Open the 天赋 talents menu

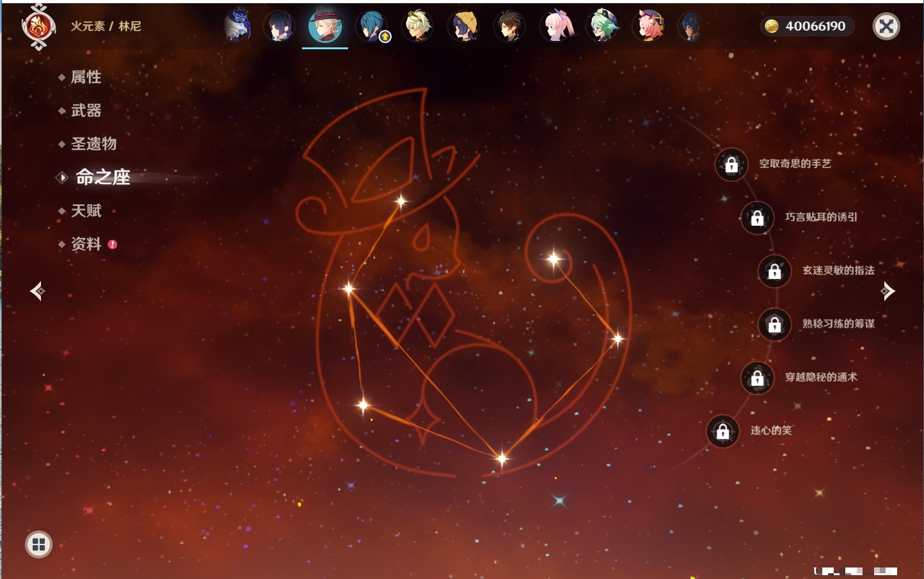point(86,210)
